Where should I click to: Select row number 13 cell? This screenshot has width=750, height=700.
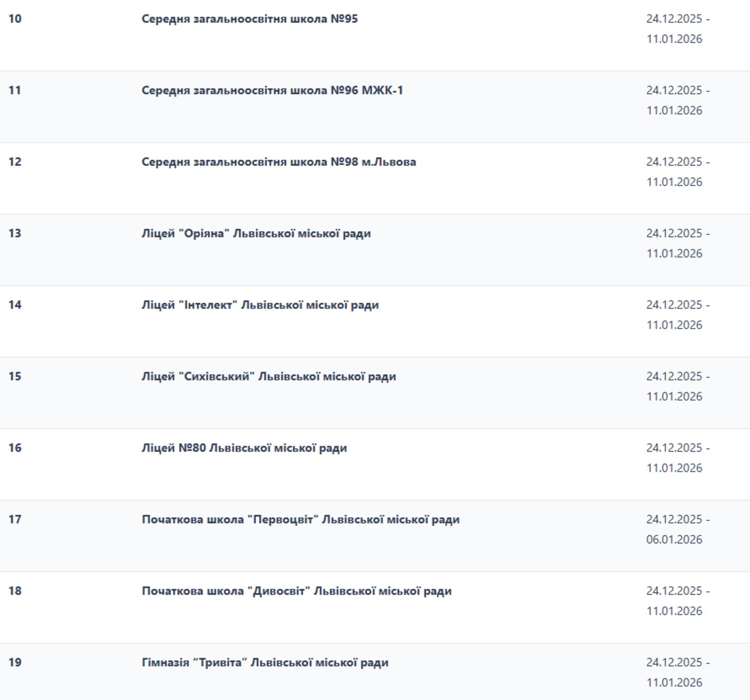tap(15, 233)
